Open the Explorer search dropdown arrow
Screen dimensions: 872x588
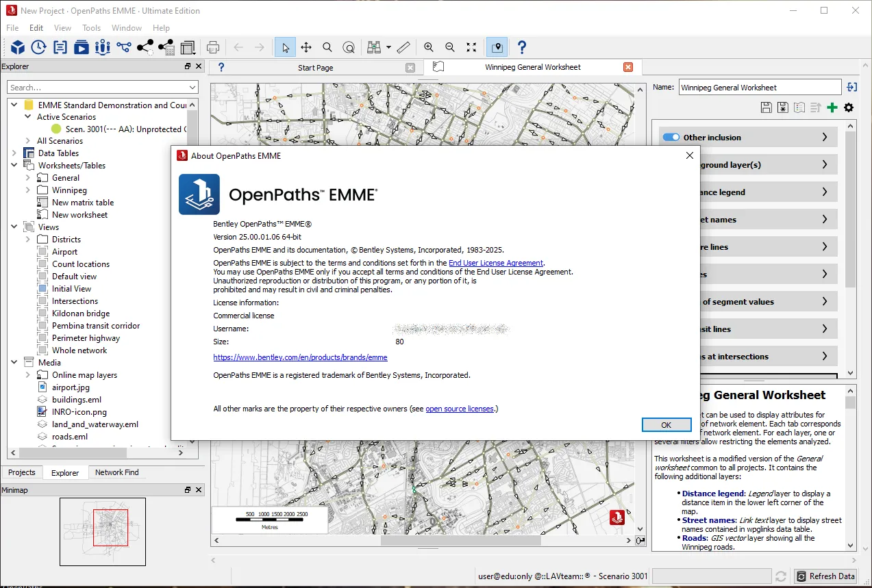[192, 88]
